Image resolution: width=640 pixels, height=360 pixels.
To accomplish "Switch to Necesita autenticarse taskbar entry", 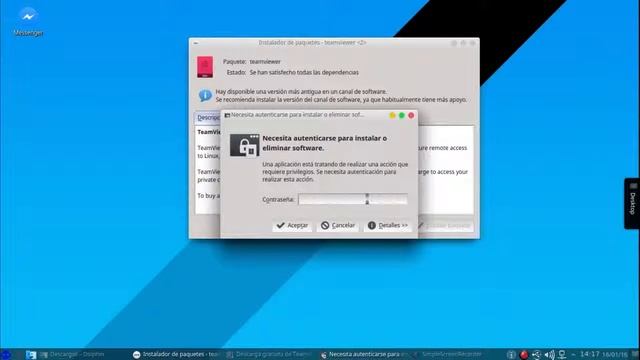I will [363, 355].
